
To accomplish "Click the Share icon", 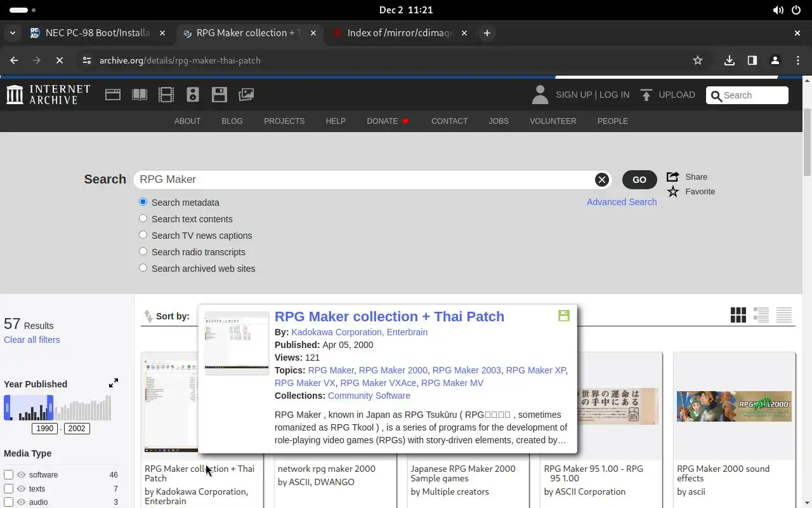I will pos(673,177).
